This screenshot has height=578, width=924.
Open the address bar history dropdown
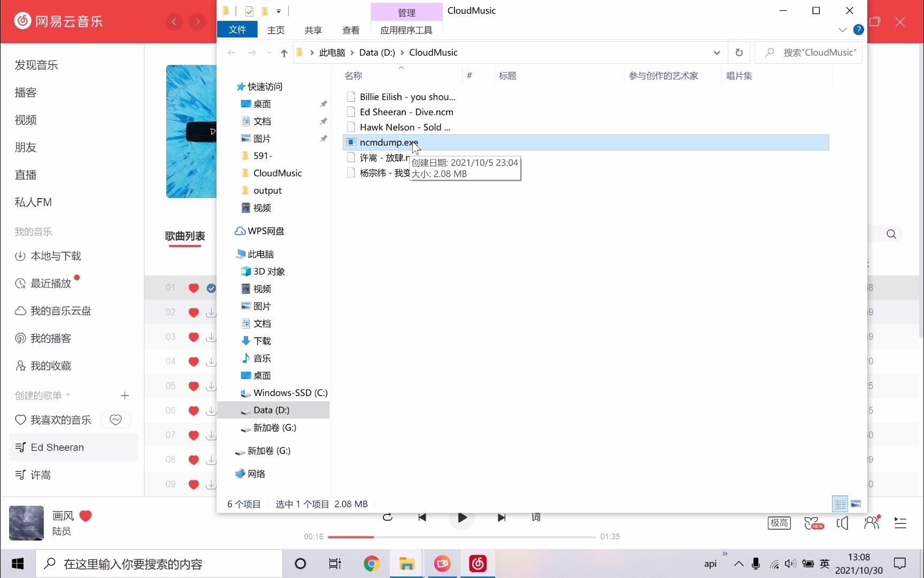pyautogui.click(x=716, y=52)
